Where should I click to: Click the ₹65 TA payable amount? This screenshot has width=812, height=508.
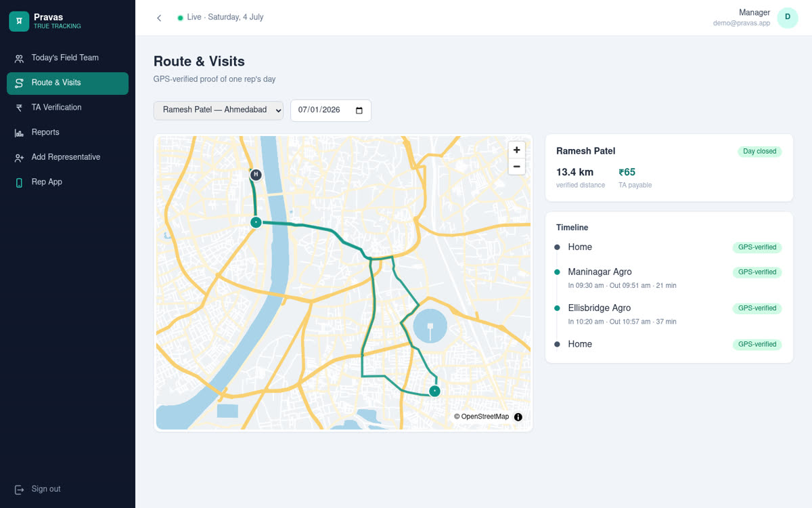pyautogui.click(x=627, y=172)
